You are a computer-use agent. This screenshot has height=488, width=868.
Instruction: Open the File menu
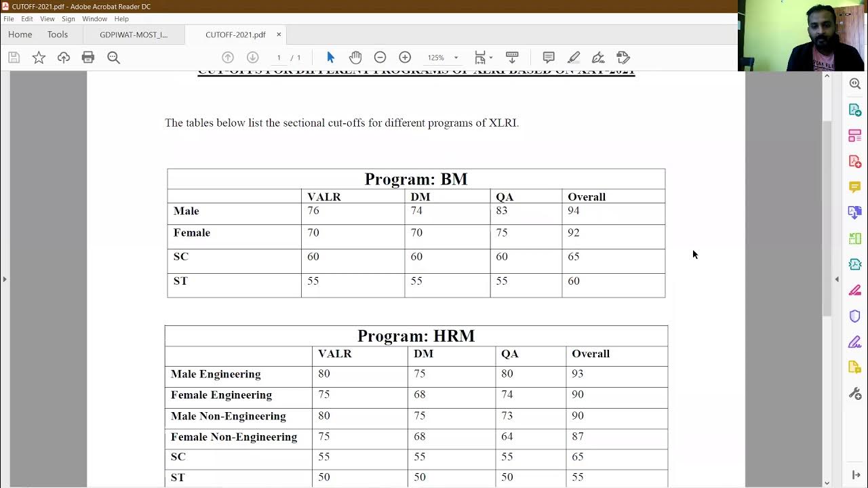9,19
